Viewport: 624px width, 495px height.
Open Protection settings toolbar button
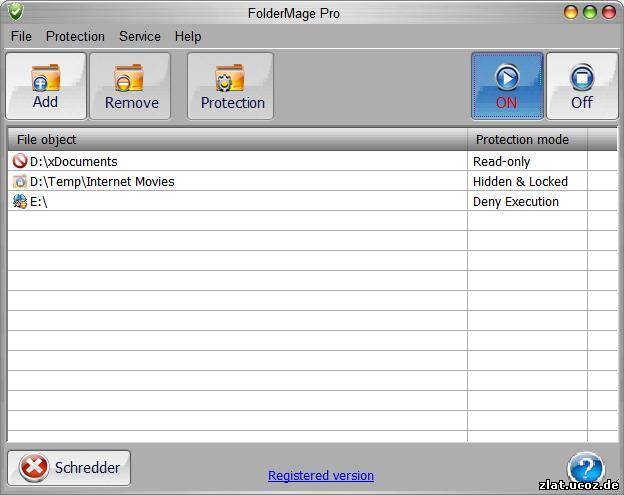(x=230, y=86)
